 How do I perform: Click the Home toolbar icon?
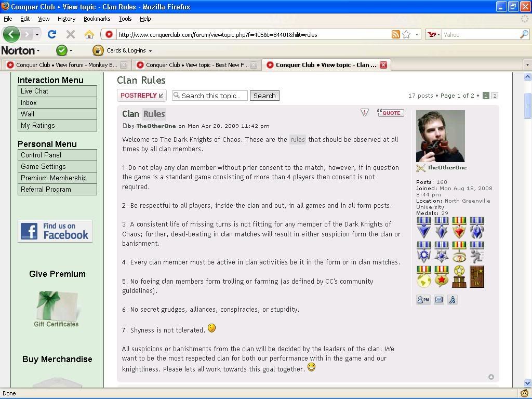pyautogui.click(x=89, y=34)
